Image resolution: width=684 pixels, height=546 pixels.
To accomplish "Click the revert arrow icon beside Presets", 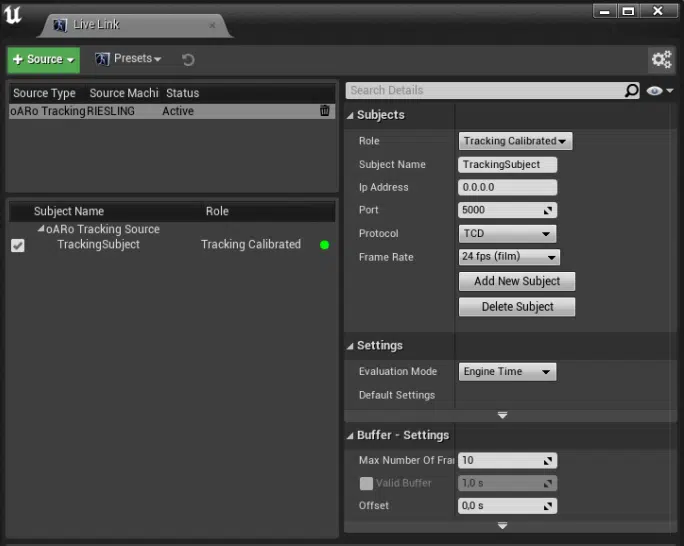I will tap(188, 60).
